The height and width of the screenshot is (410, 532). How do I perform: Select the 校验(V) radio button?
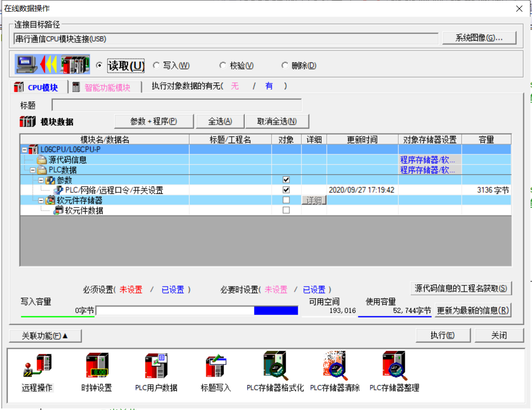pos(223,65)
